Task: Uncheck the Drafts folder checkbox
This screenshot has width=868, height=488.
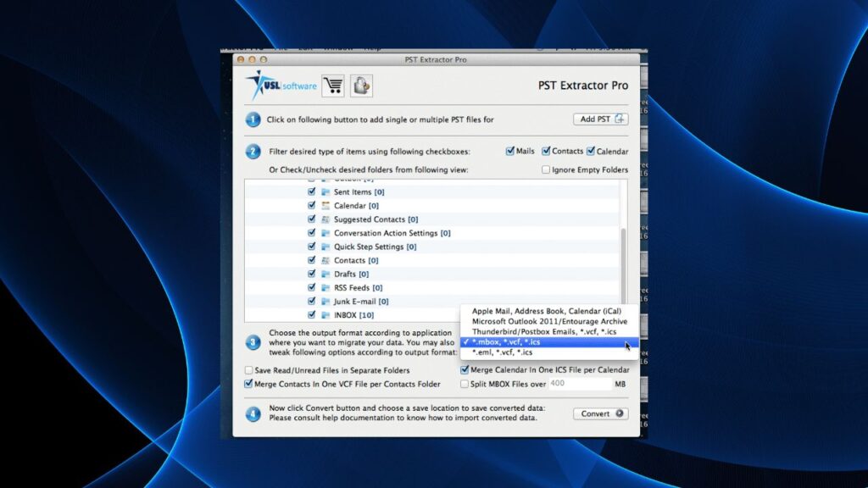Action: [x=312, y=274]
